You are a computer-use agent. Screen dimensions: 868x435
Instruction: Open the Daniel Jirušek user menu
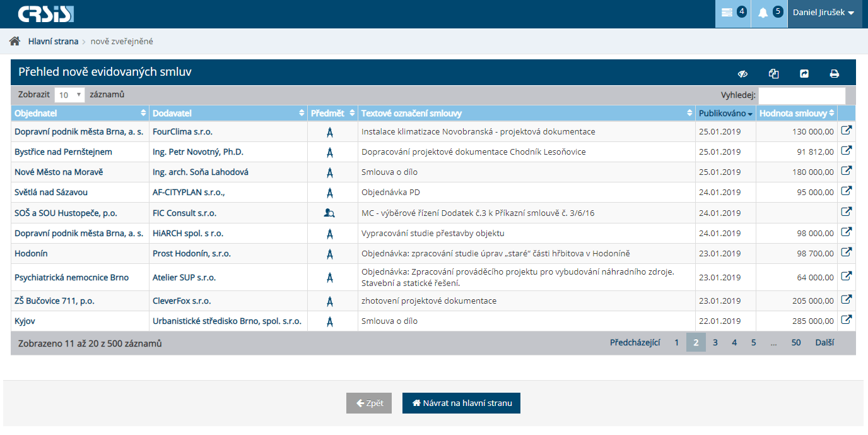coord(823,13)
